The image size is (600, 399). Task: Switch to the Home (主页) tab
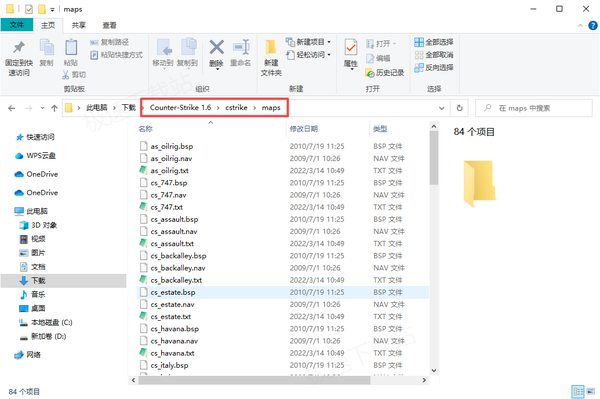pyautogui.click(x=48, y=25)
